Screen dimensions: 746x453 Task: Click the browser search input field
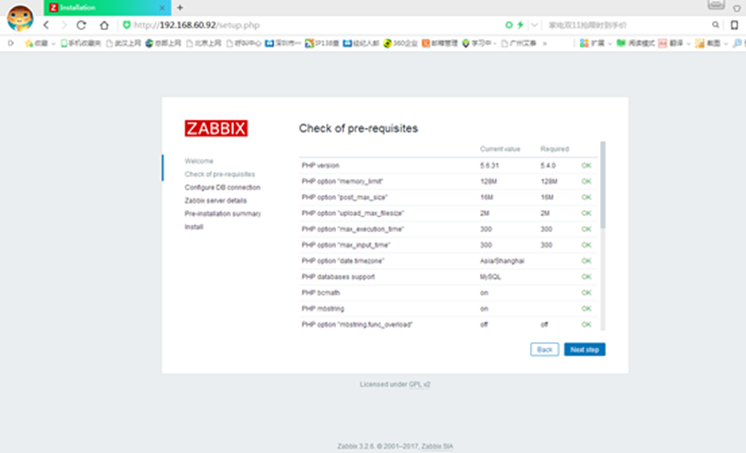click(628, 25)
